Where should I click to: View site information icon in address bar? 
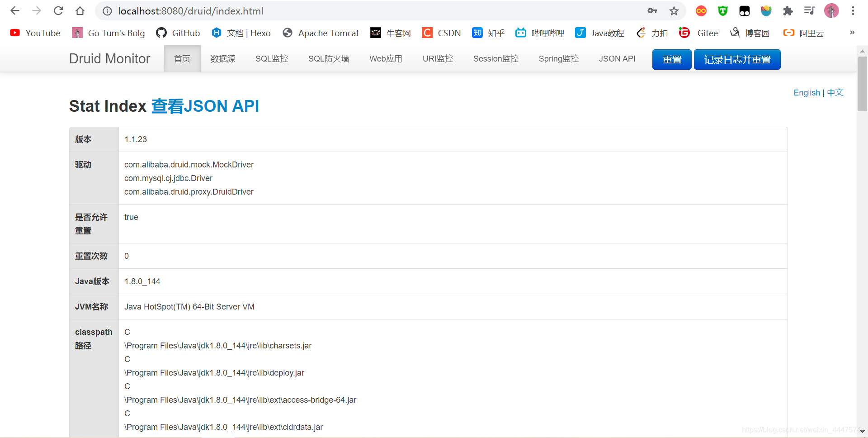[107, 11]
